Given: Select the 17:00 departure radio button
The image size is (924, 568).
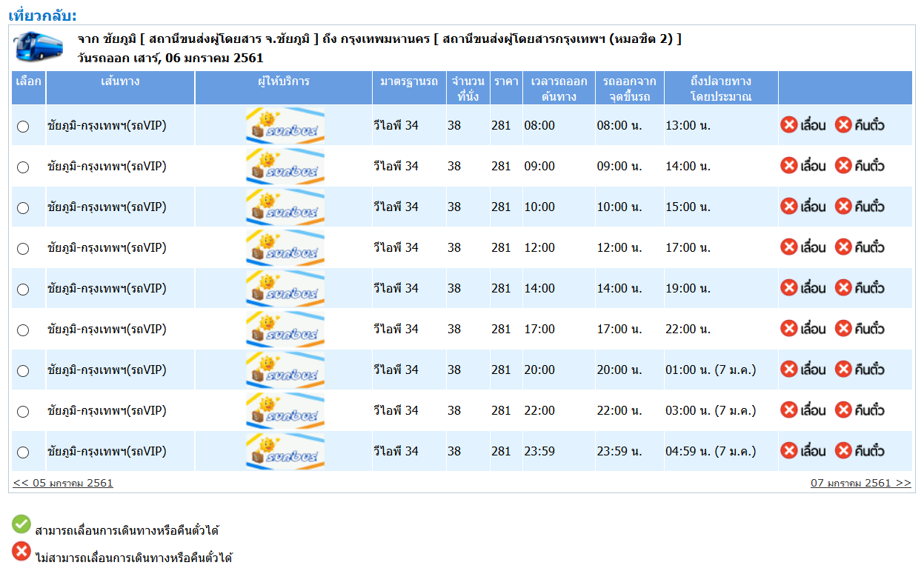Looking at the screenshot, I should [23, 330].
